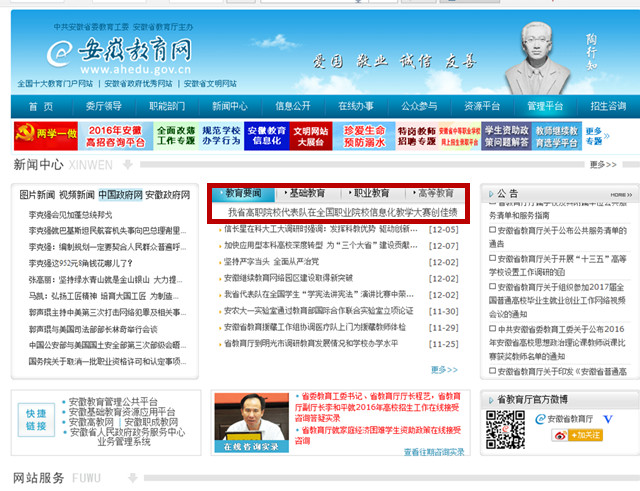Open 安徽高教网 quick link

[x=91, y=422]
